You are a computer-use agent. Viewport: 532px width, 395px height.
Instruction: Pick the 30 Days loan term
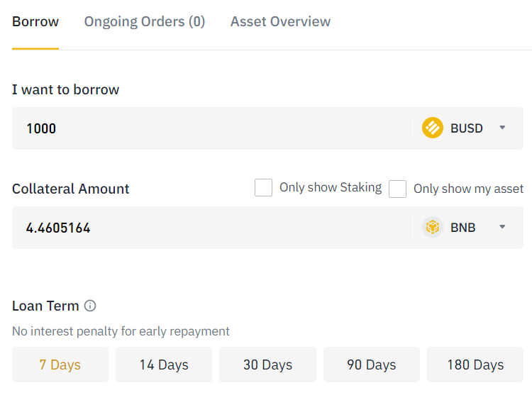click(x=267, y=365)
